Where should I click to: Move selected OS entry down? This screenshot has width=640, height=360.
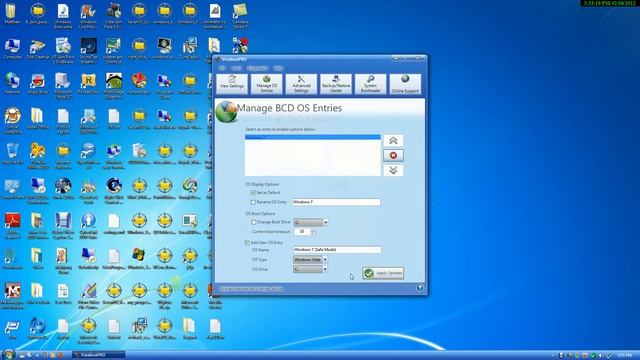[x=393, y=170]
